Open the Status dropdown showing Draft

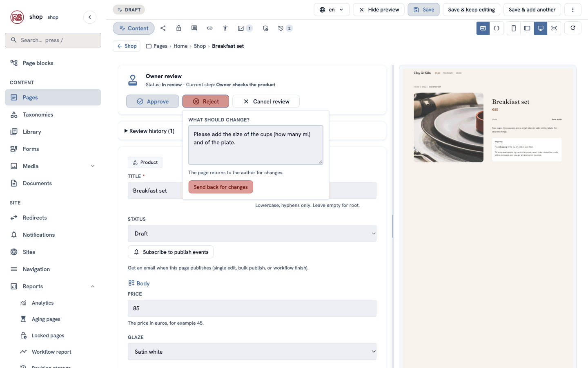pos(252,233)
